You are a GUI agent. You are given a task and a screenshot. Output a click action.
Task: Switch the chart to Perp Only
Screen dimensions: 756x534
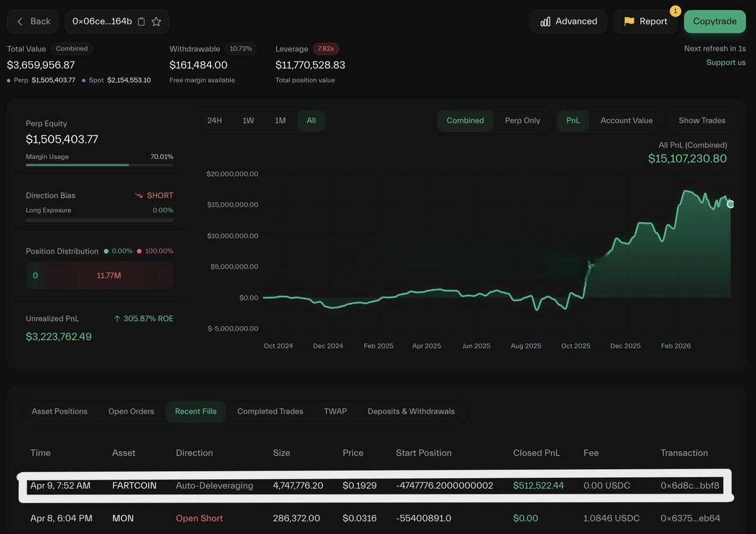tap(522, 120)
